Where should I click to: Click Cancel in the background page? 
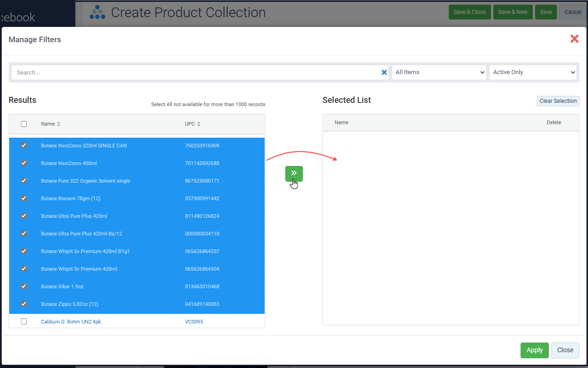(573, 12)
